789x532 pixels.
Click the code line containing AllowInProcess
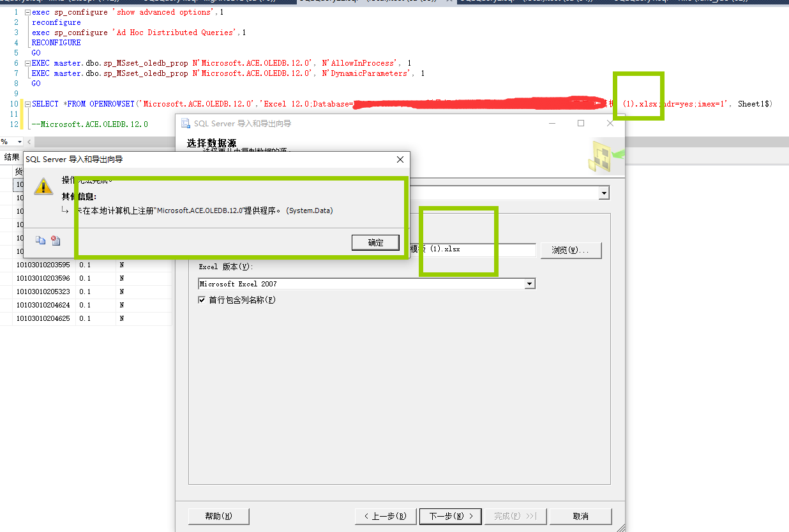coord(222,63)
